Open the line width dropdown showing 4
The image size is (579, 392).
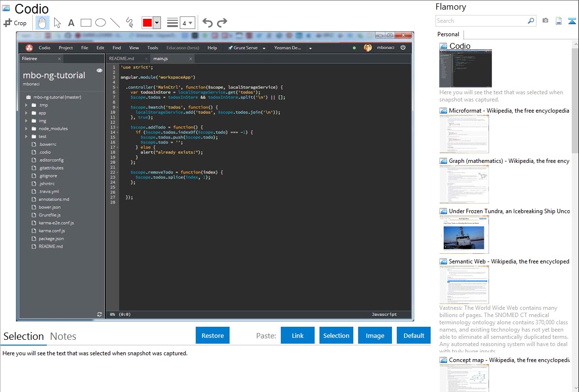(188, 23)
